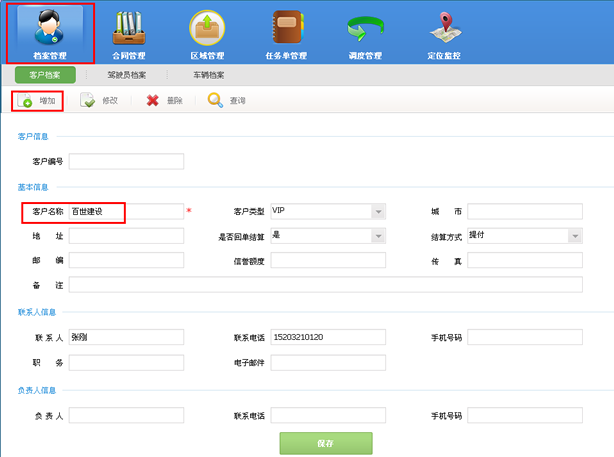Screen dimensions: 614x457
Task: Expand the 客户类型 VIP dropdown
Action: [378, 212]
